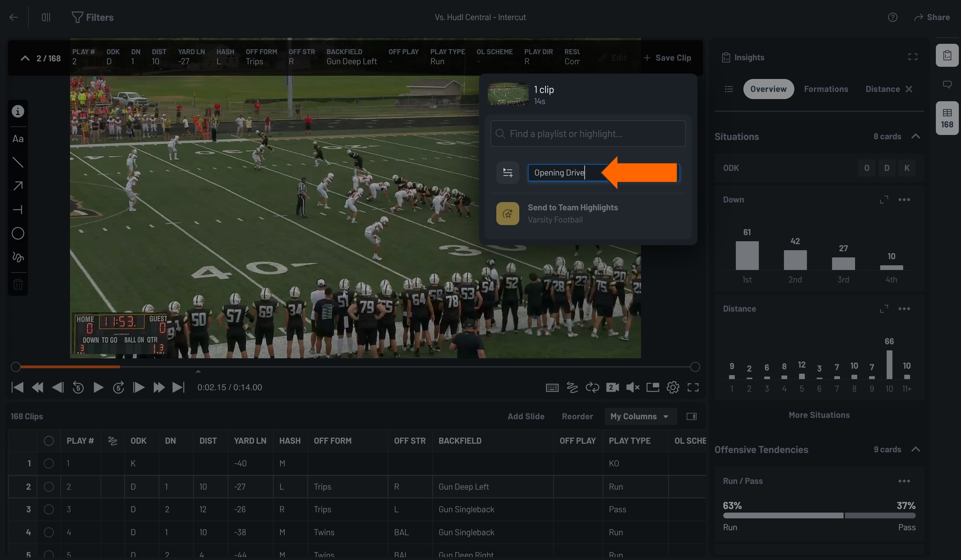Toggle loop playback
This screenshot has height=560, width=961.
[x=592, y=387]
